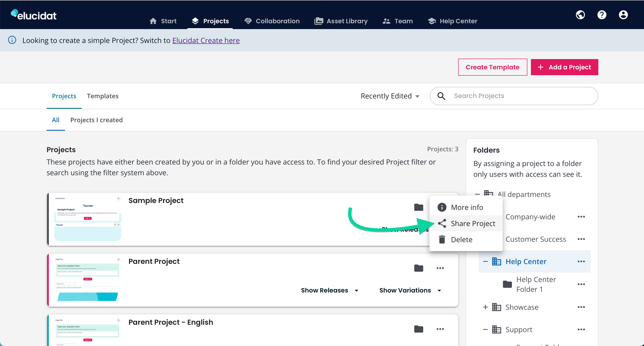This screenshot has width=644, height=346.
Task: Open Customer Success folder options dots
Action: click(x=581, y=239)
